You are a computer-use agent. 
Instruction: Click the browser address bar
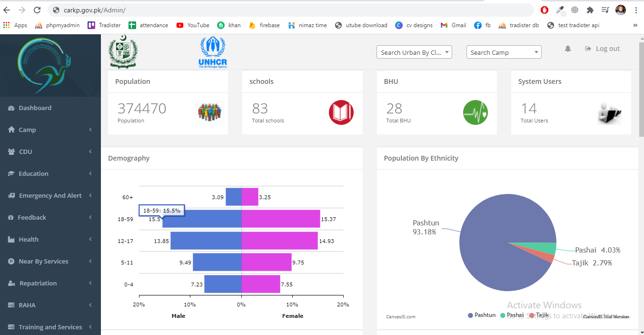pyautogui.click(x=286, y=10)
